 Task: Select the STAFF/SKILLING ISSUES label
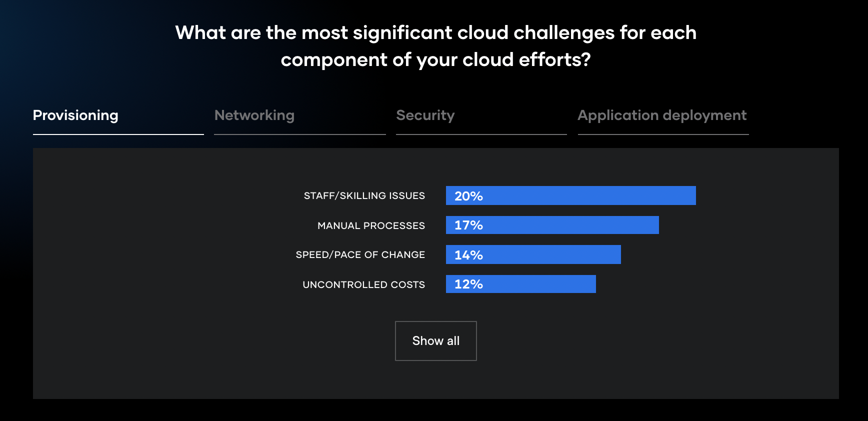pos(364,195)
